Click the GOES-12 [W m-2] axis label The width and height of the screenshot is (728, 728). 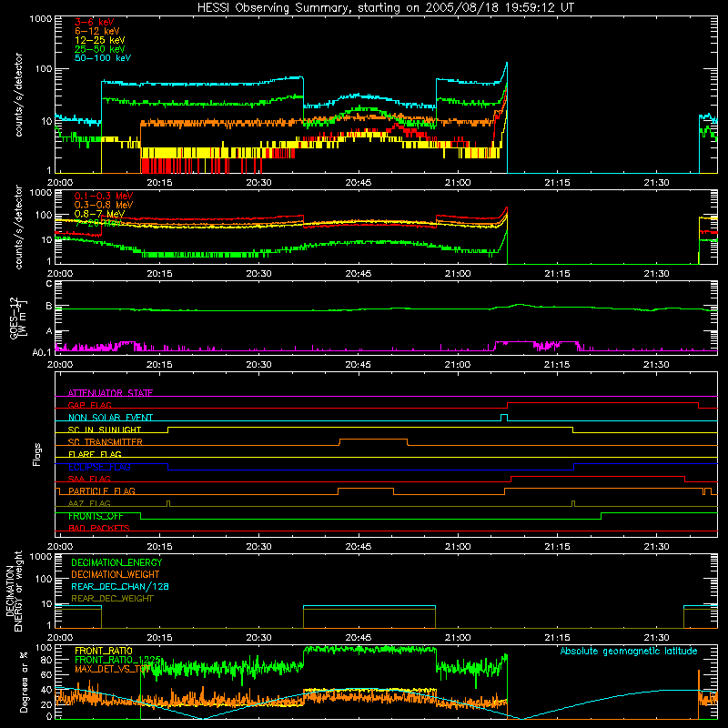[x=18, y=318]
